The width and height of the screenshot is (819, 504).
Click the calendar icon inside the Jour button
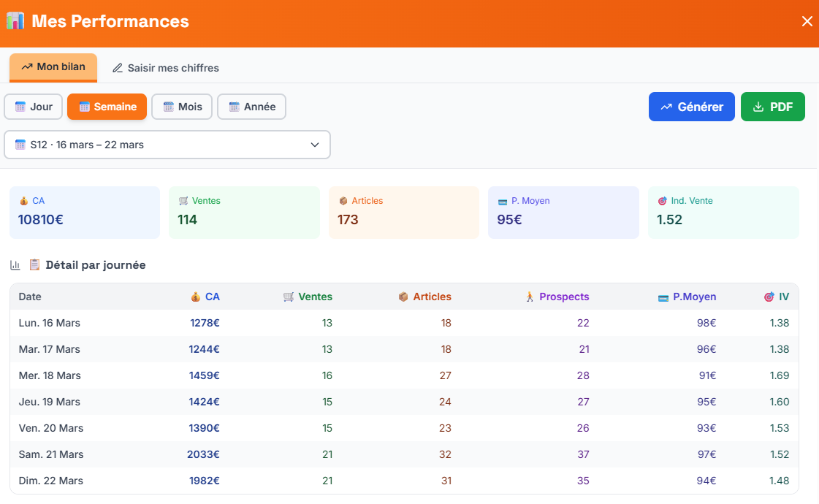(x=20, y=106)
